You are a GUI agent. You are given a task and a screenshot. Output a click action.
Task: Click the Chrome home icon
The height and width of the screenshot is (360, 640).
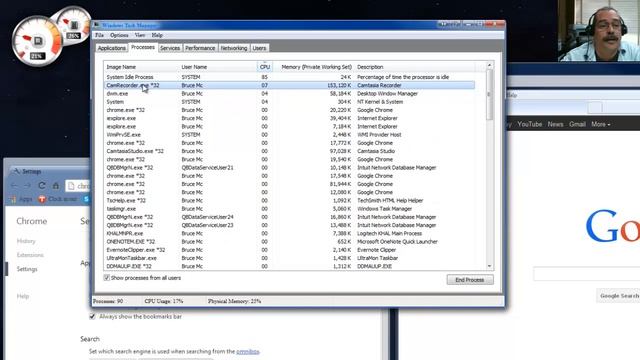pyautogui.click(x=56, y=186)
